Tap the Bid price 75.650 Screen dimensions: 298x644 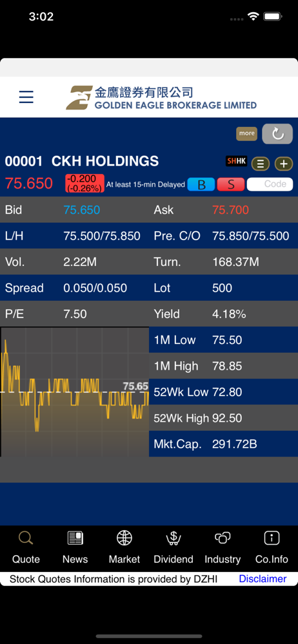pyautogui.click(x=81, y=210)
